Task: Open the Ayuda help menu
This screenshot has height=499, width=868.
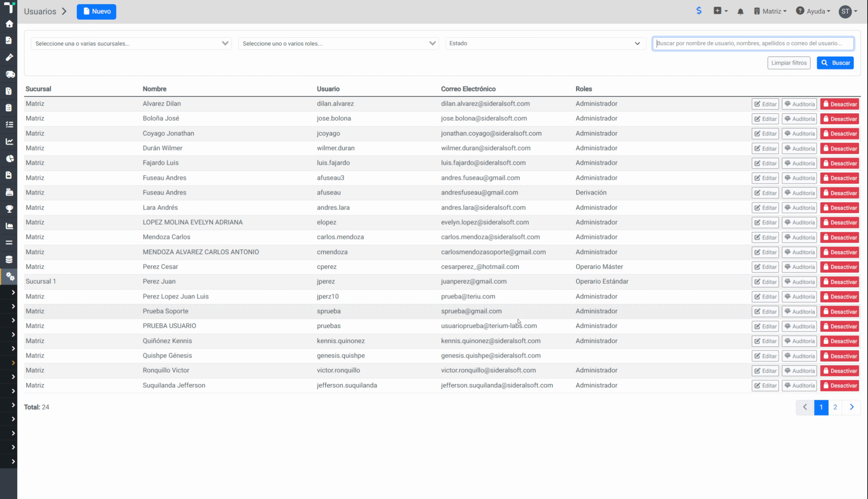Action: 813,11
